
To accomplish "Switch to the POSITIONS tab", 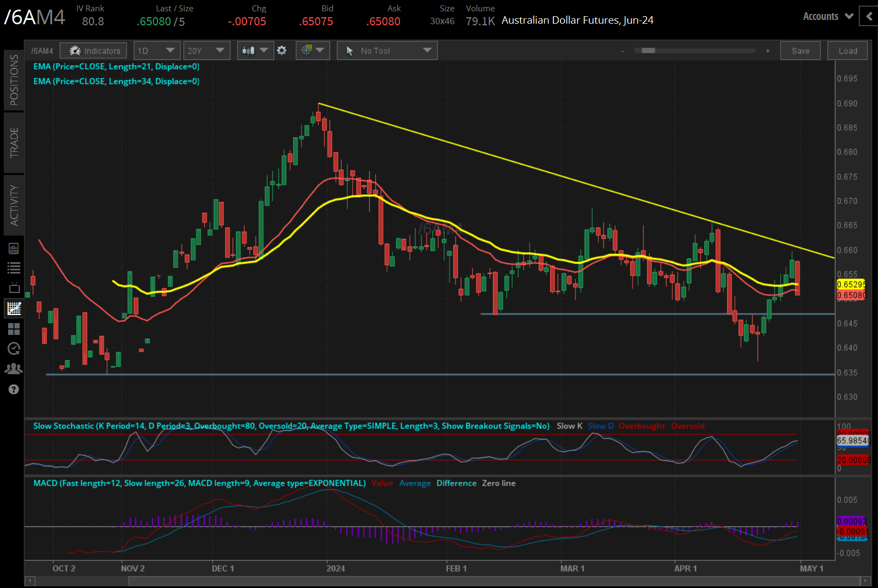I will point(13,80).
